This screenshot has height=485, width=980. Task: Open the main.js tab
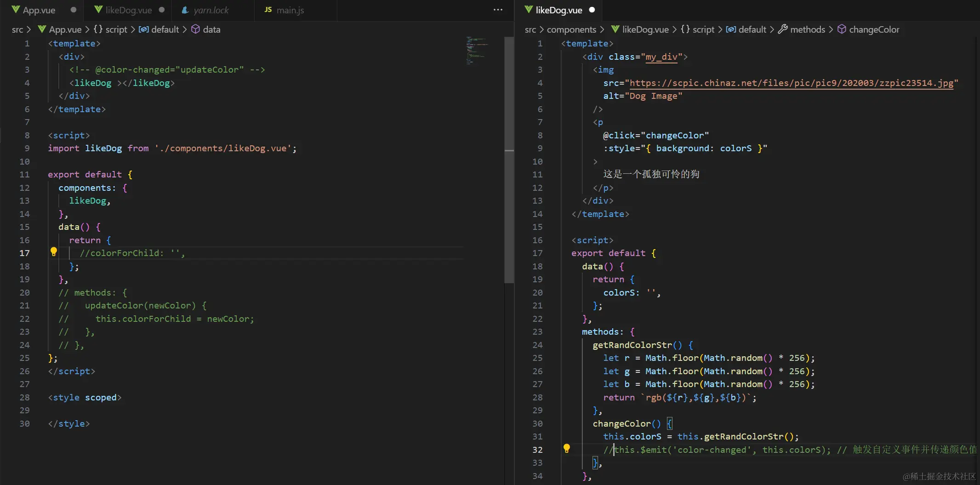pyautogui.click(x=290, y=10)
